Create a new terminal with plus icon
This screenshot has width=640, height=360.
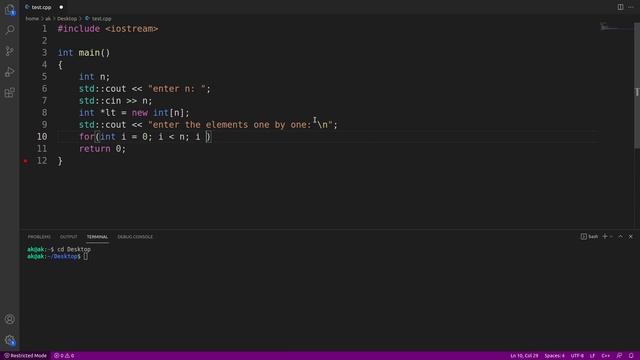click(x=605, y=237)
